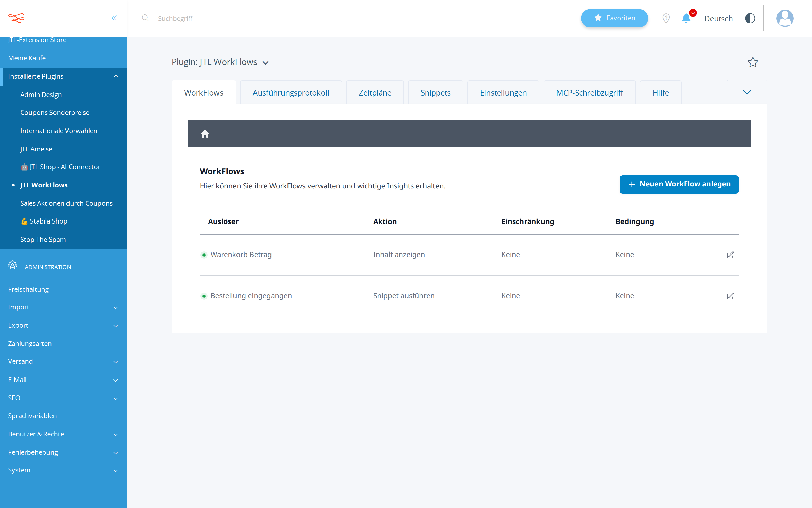Click Auslöser column header
Viewport: 812px width, 508px height.
(x=223, y=221)
